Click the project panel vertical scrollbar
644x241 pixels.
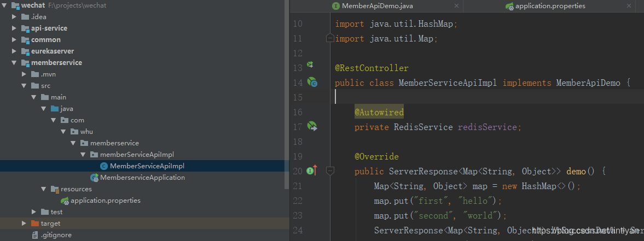[x=287, y=93]
